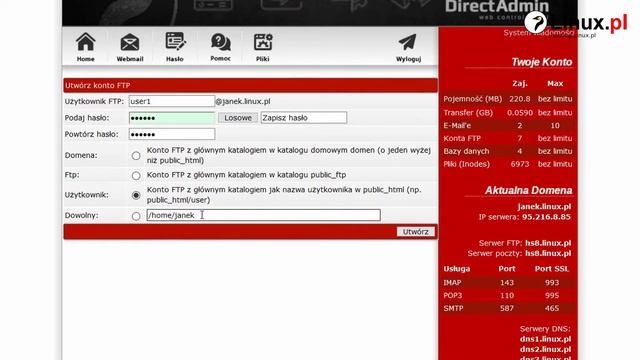Viewport: 640px width, 360px height.
Task: Click the Twoje Konto heading
Action: (542, 62)
